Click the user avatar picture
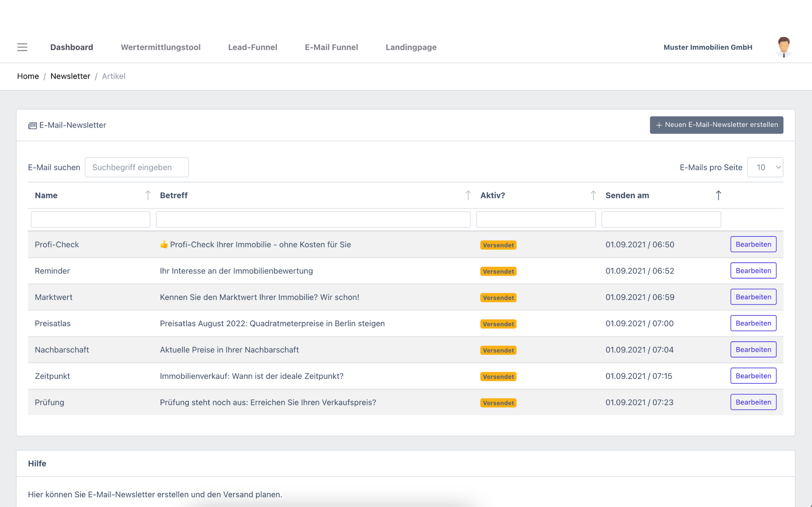The height and width of the screenshot is (507, 812). pos(783,47)
